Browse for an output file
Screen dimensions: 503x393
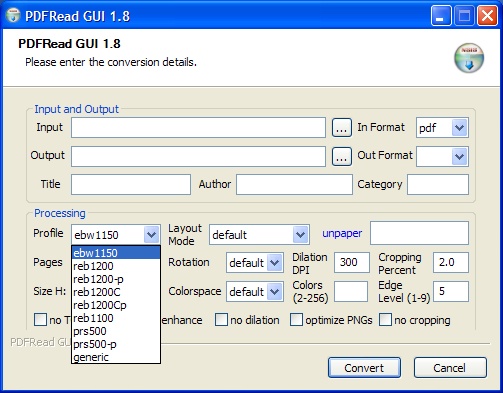(x=342, y=156)
